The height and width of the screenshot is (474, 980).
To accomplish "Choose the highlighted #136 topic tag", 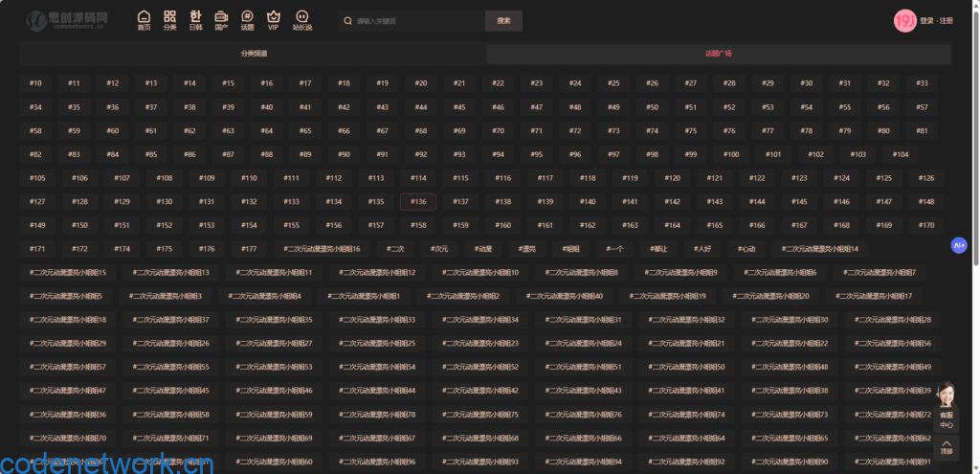I will tap(418, 202).
